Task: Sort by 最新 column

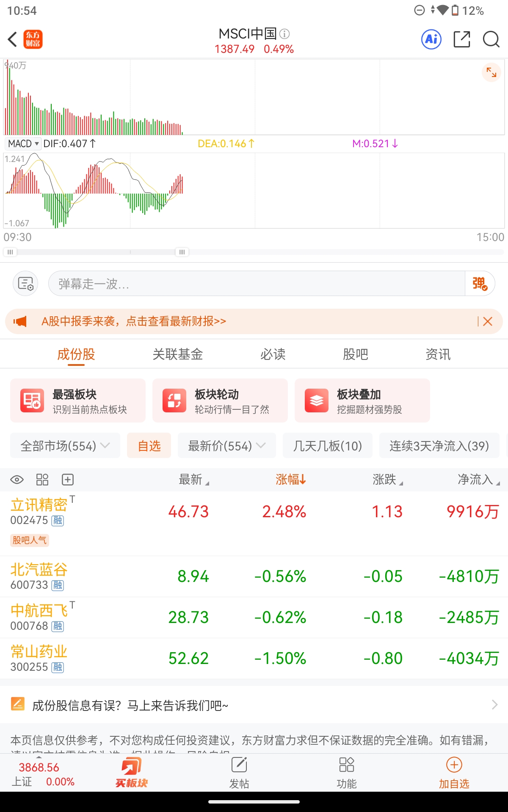Action: pos(194,480)
